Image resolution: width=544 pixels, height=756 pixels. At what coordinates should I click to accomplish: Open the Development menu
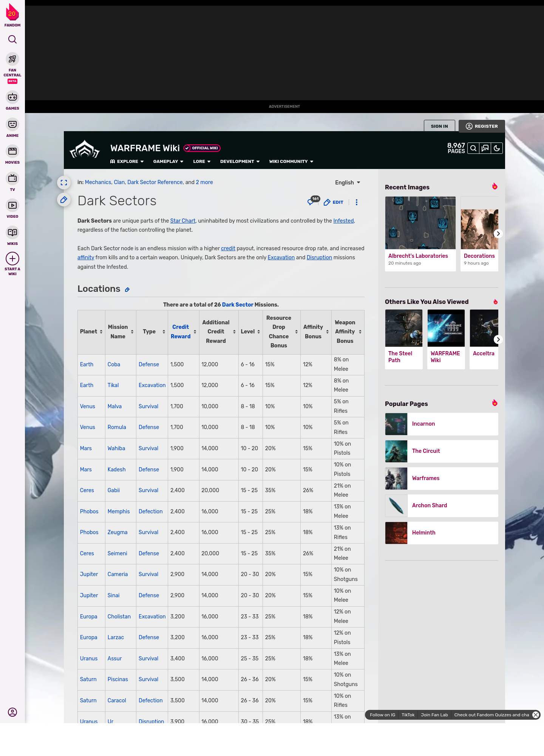pyautogui.click(x=240, y=161)
